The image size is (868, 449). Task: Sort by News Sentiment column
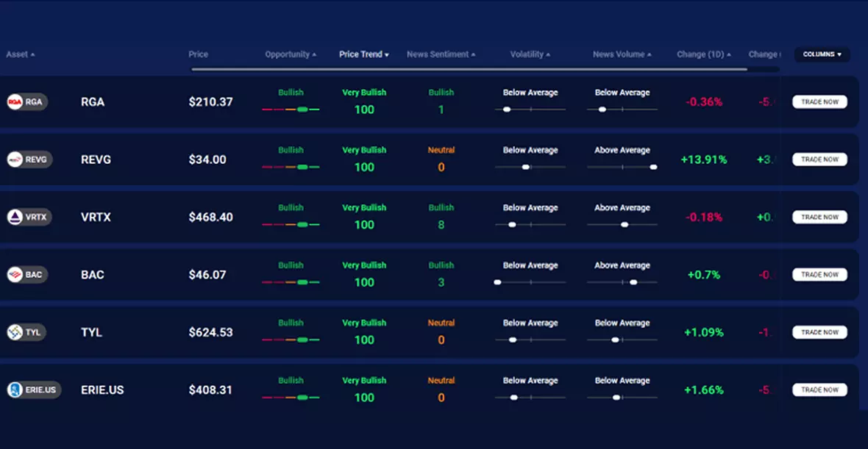(x=441, y=54)
